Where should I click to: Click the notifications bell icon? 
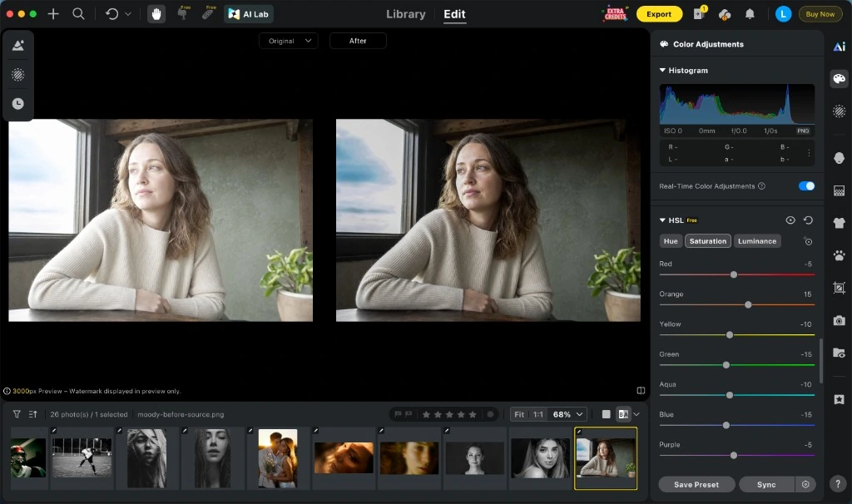(750, 14)
